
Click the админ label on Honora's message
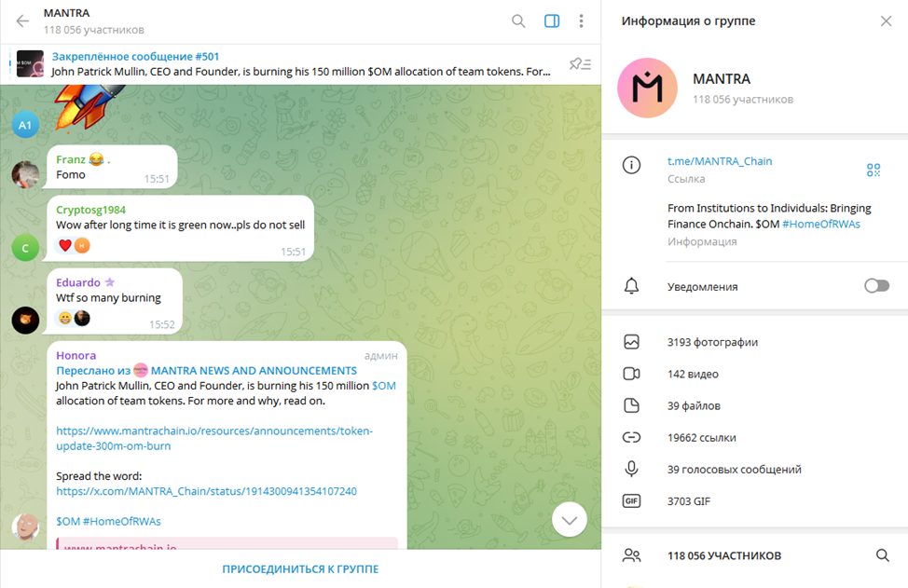coord(381,355)
